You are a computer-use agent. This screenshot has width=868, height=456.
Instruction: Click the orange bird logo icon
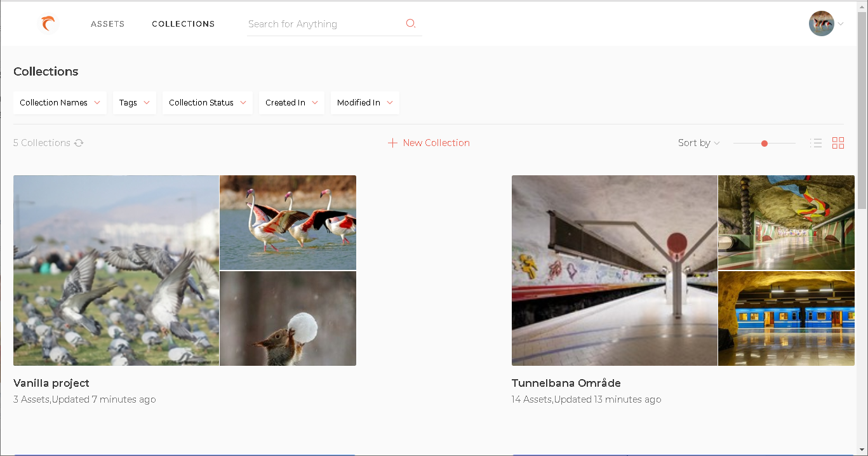[x=48, y=24]
